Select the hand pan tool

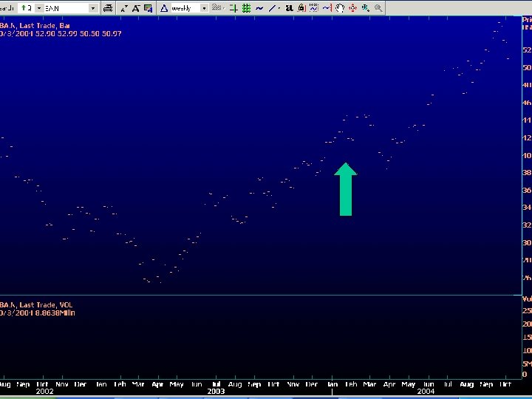point(340,8)
